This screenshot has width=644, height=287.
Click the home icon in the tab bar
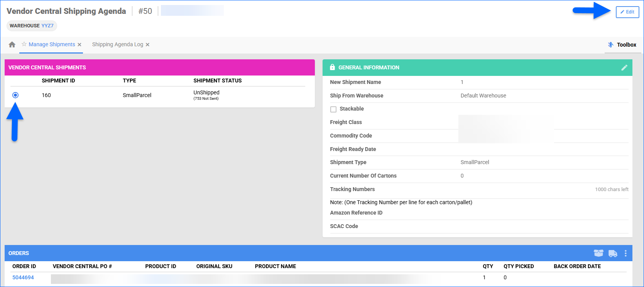12,45
